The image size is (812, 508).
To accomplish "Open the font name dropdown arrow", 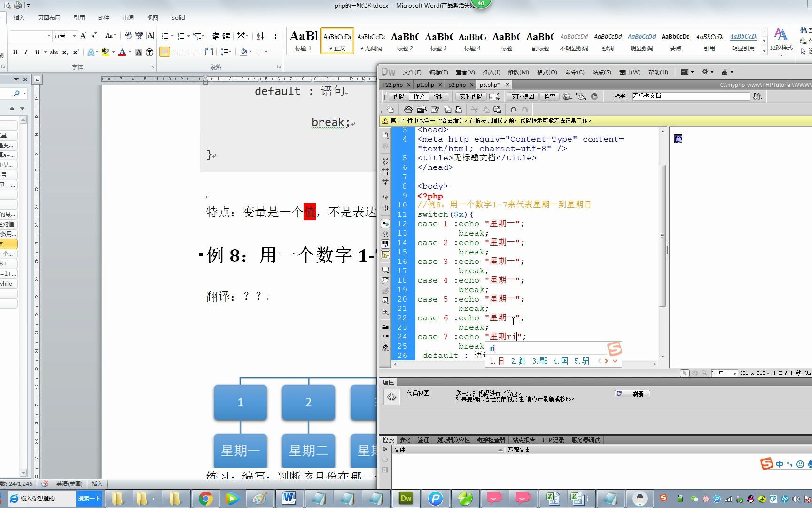I will 49,36.
